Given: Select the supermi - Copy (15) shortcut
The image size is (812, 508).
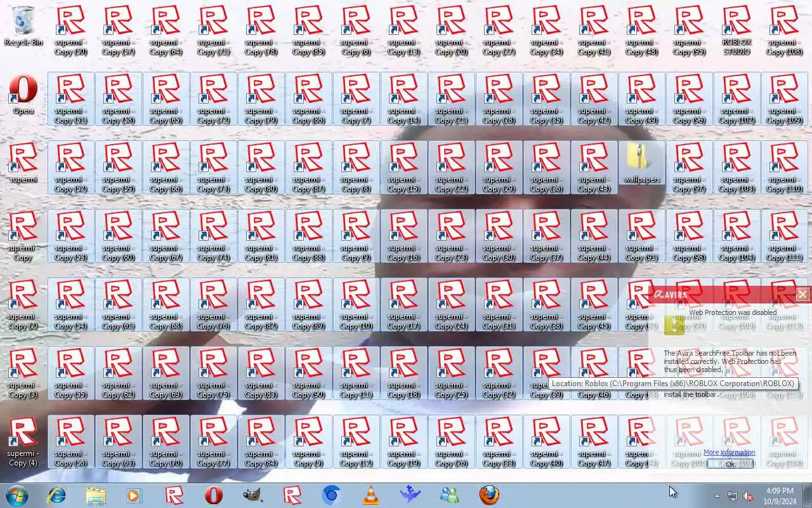Looking at the screenshot, I should coord(403,167).
